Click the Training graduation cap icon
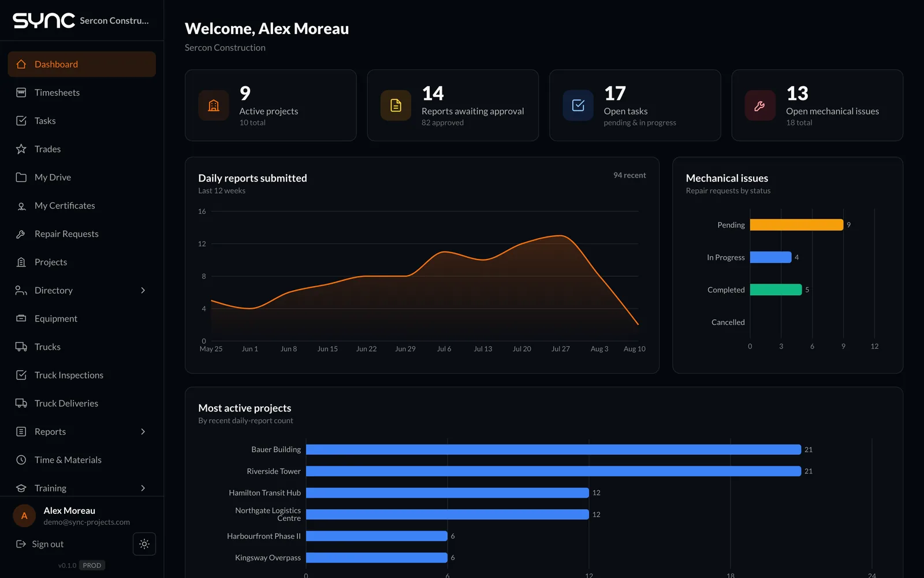Image resolution: width=924 pixels, height=578 pixels. click(21, 488)
